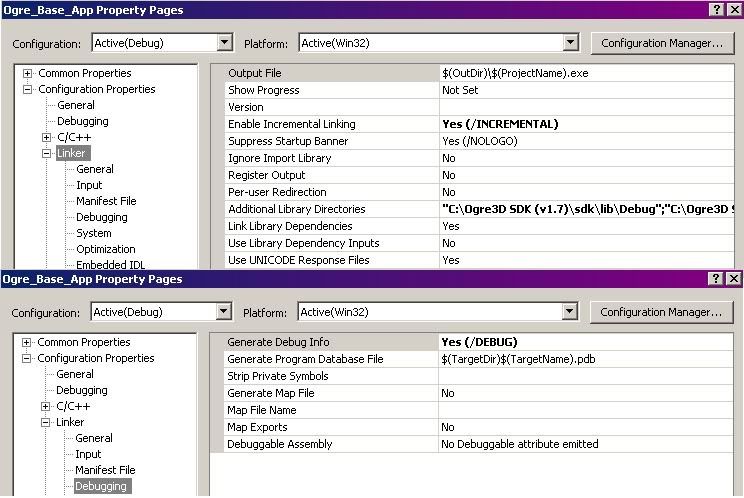
Task: Select General under Configuration Properties in top window
Action: (x=76, y=105)
